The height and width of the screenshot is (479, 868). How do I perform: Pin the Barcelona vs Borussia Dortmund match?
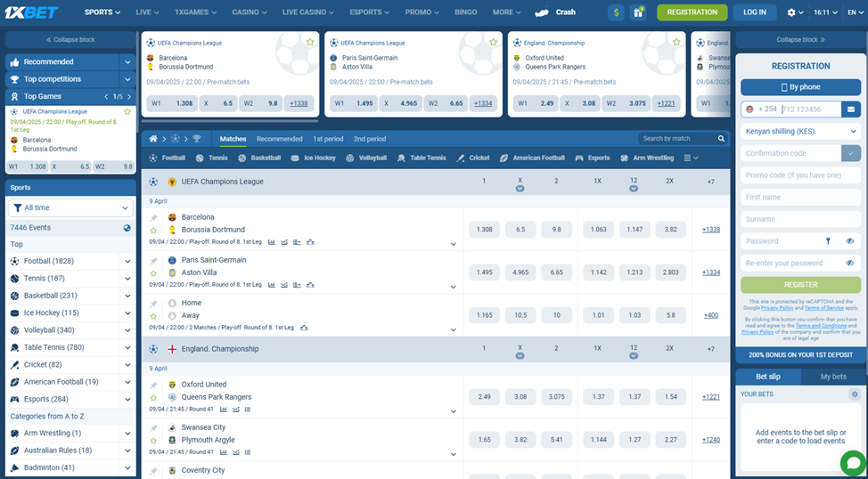(x=153, y=218)
